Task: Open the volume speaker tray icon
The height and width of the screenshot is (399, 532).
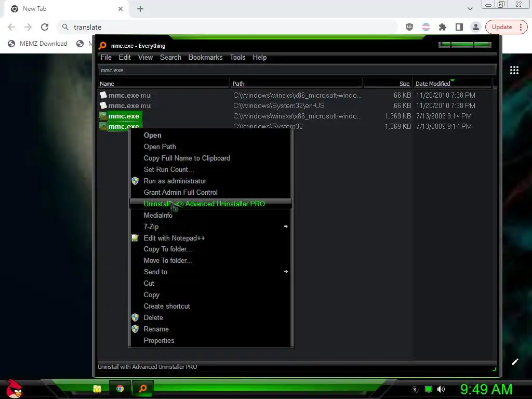Action: [441, 389]
